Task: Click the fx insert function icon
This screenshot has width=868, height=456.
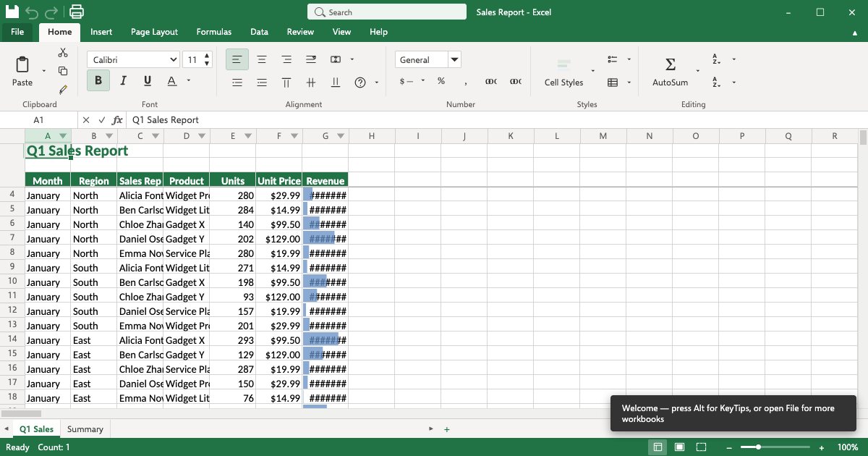Action: pos(118,120)
